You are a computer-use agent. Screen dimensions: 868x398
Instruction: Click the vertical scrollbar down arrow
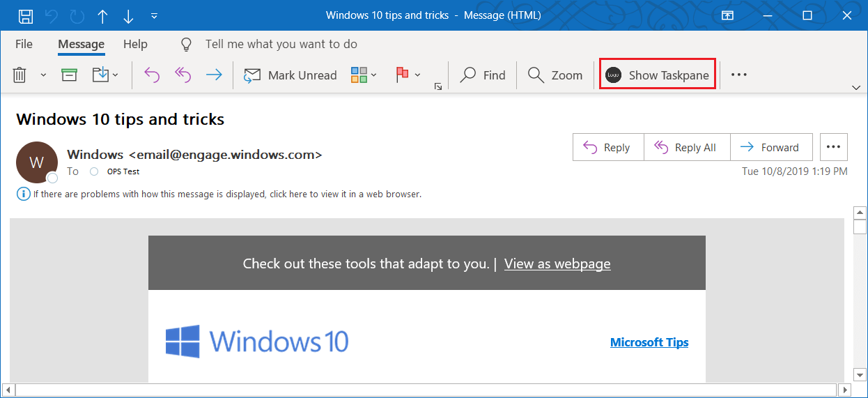click(x=860, y=375)
